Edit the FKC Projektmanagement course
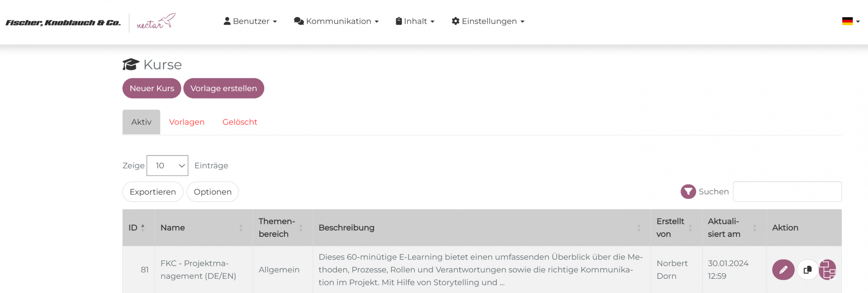Viewport: 868px width, 293px height. (x=783, y=270)
